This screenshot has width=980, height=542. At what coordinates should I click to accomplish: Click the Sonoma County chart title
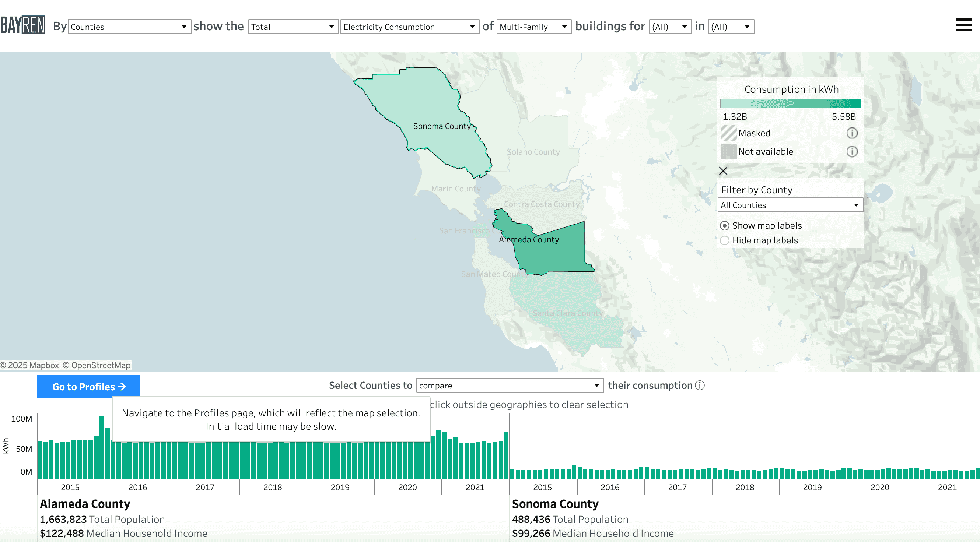point(556,504)
